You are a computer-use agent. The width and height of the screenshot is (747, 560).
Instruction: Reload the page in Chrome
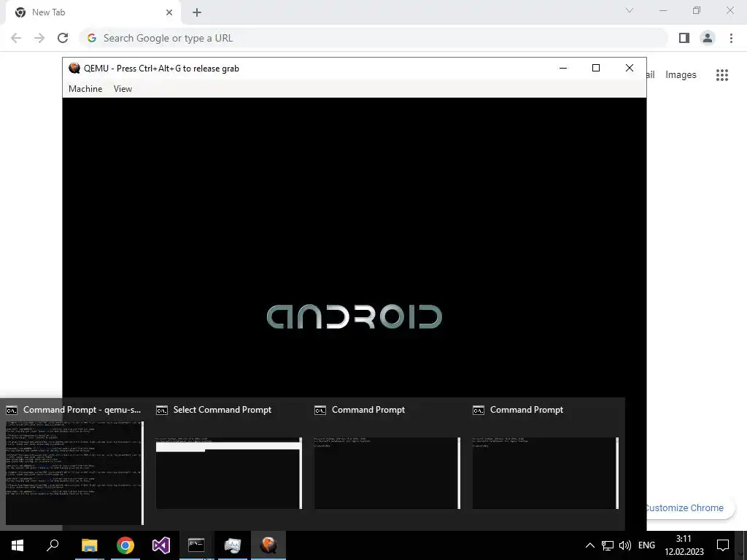63,38
